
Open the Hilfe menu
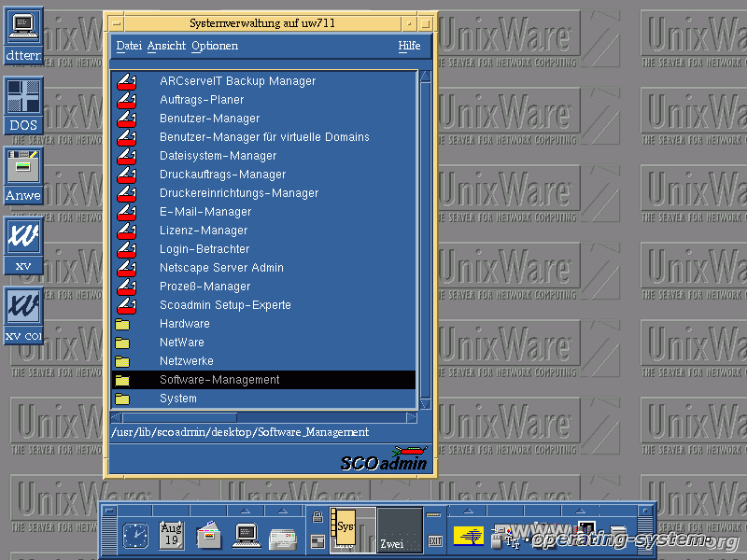(x=409, y=46)
